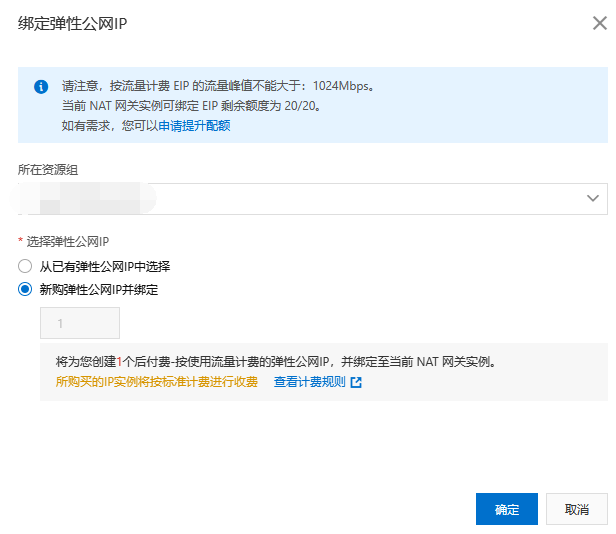Select 从已有弹性公网IP中选择 radio option
616x534 pixels.
(x=25, y=266)
